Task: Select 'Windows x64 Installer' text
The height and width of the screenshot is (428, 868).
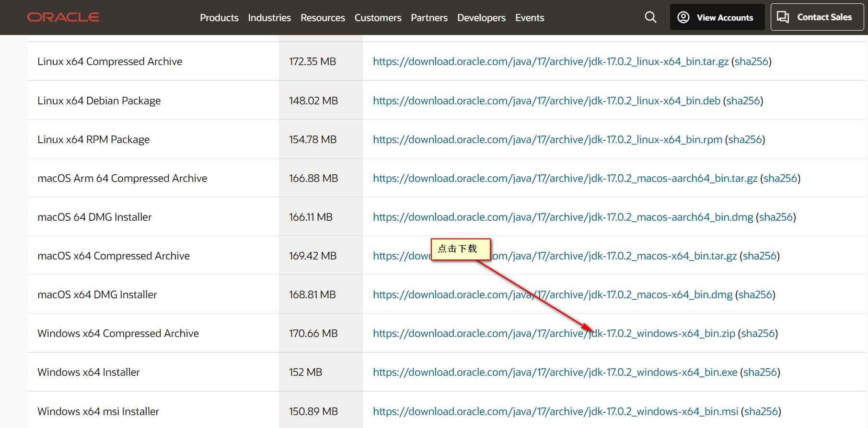Action: (x=89, y=372)
